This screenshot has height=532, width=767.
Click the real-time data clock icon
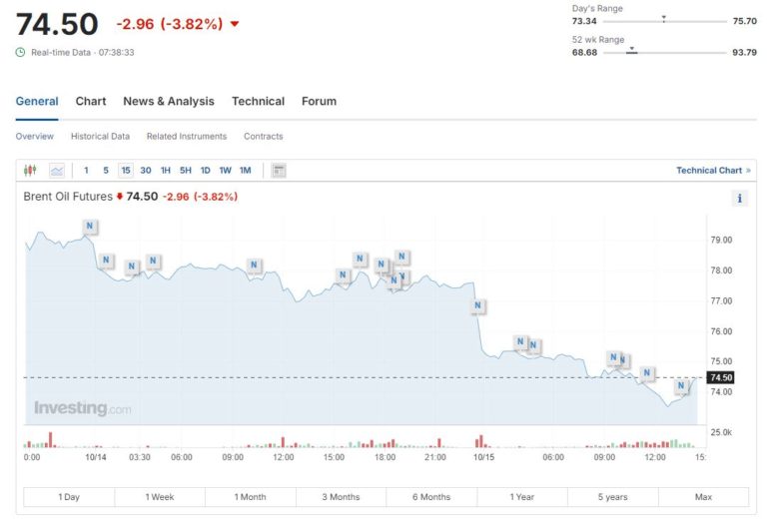coord(20,52)
